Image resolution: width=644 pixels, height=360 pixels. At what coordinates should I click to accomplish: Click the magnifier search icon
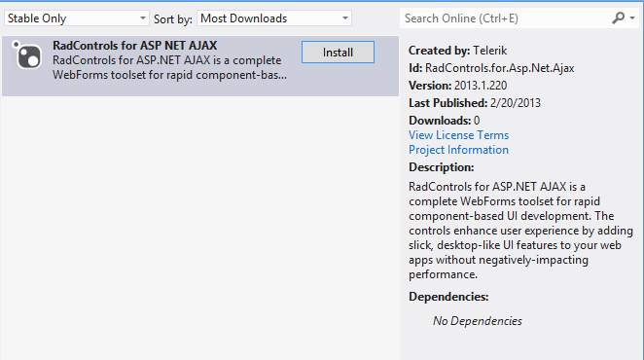[618, 18]
